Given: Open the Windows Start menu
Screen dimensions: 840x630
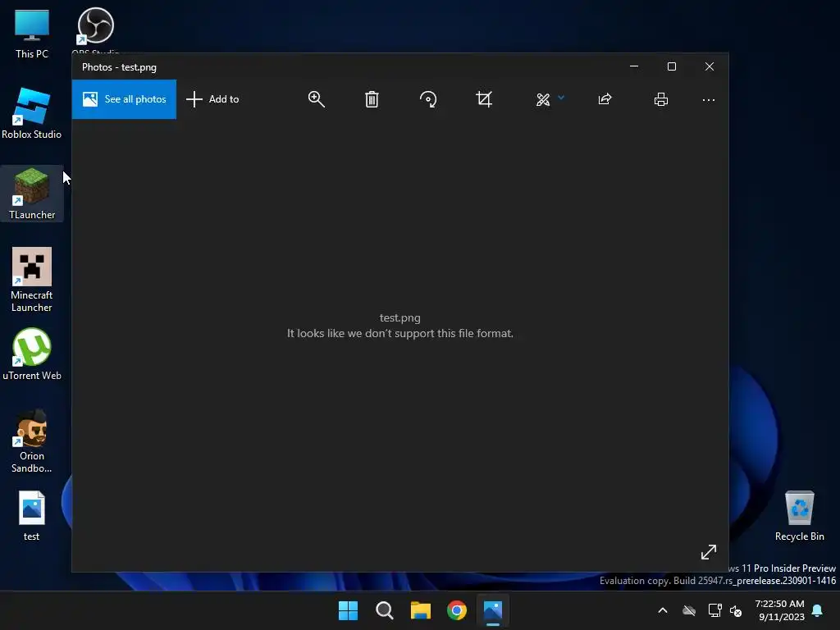Looking at the screenshot, I should (348, 610).
